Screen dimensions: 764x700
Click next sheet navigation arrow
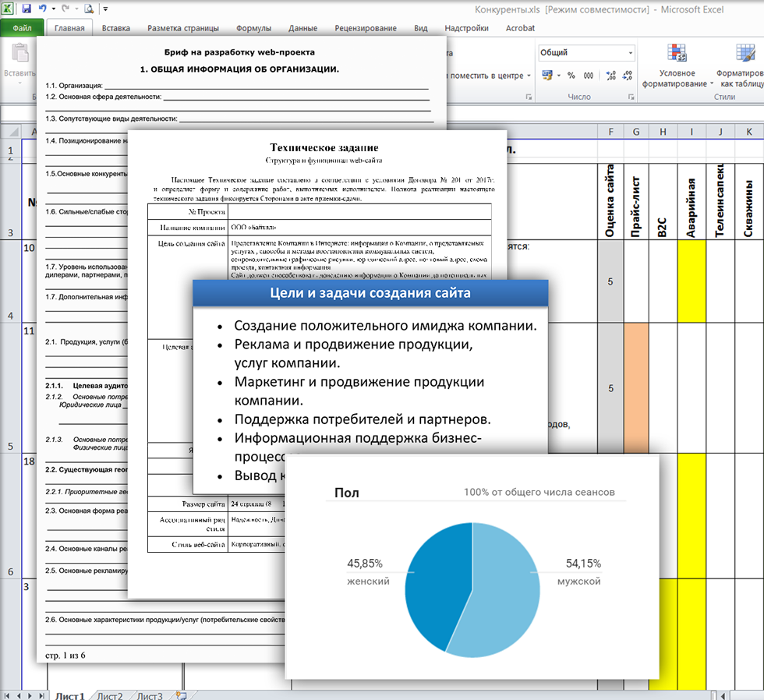30,695
